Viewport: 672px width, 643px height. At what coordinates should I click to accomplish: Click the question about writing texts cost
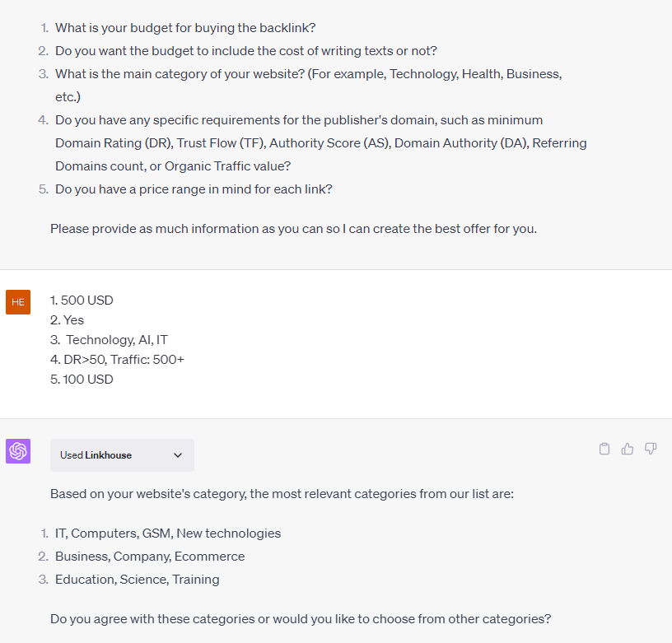point(245,50)
